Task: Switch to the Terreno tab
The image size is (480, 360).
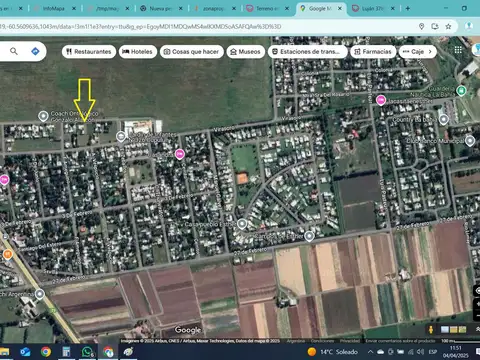Action: point(268,8)
